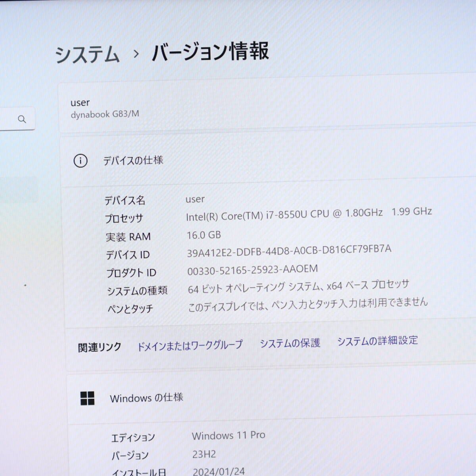The height and width of the screenshot is (476, 476).
Task: Select the 16.0 GB RAM value
Action: (204, 235)
